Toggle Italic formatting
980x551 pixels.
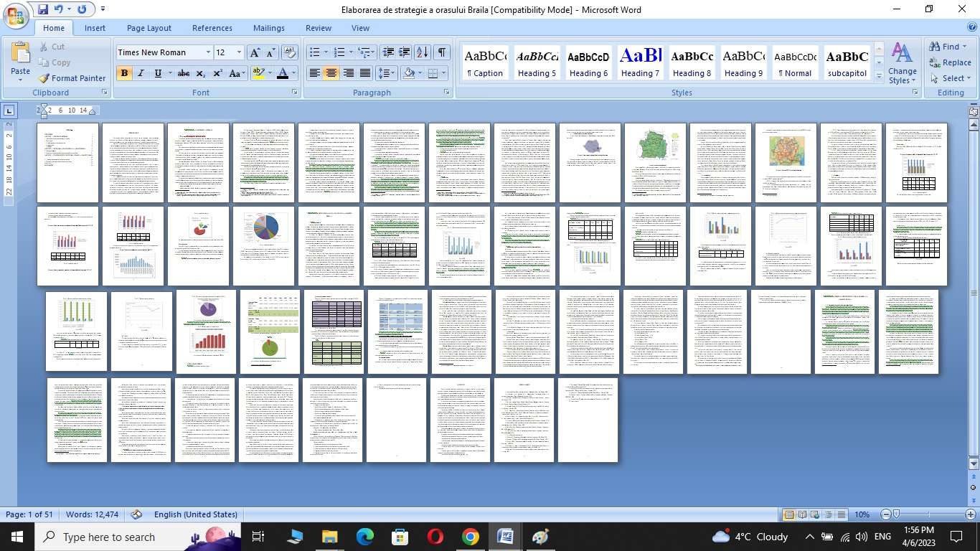coord(141,73)
